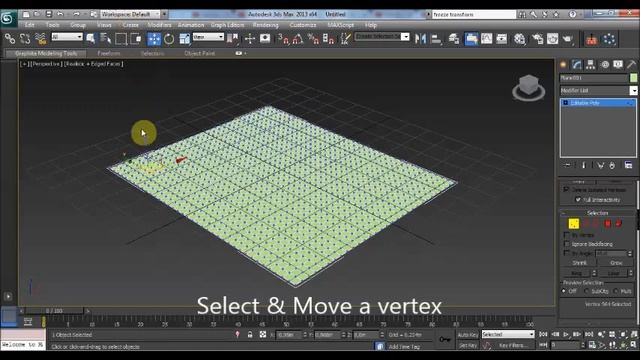Image resolution: width=640 pixels, height=360 pixels.
Task: Open the Workspace: Default dropdown
Action: tap(130, 14)
